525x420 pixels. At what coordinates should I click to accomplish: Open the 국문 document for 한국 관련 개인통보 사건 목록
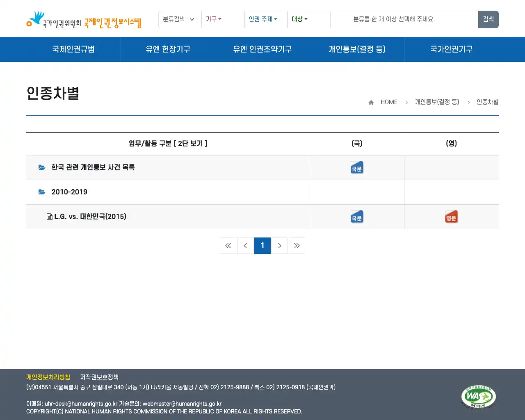[x=356, y=167]
